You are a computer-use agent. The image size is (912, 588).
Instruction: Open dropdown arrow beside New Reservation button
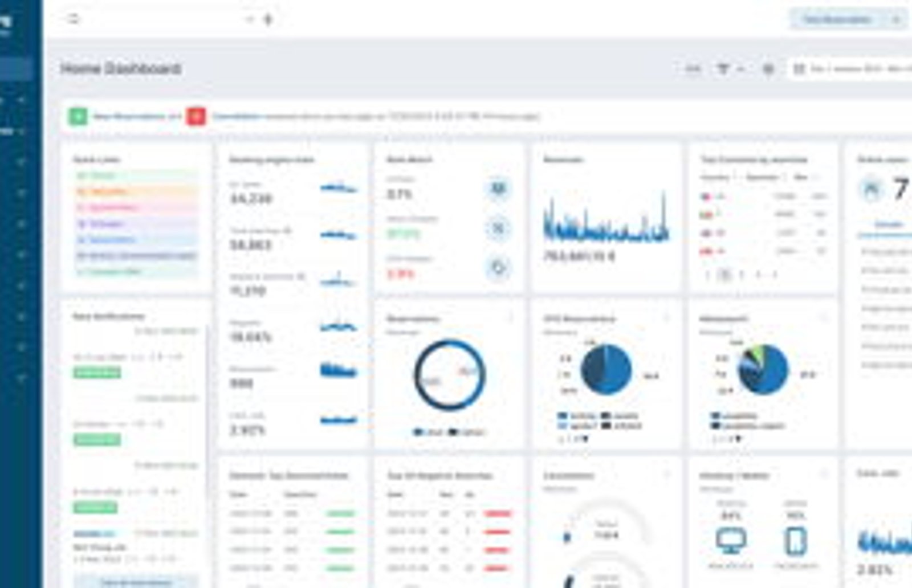pos(897,19)
